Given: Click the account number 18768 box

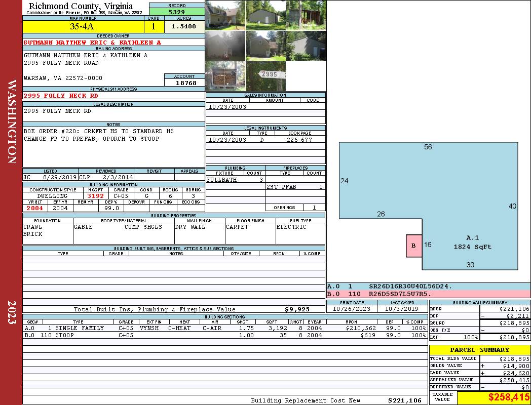Looking at the screenshot, I should pos(184,83).
